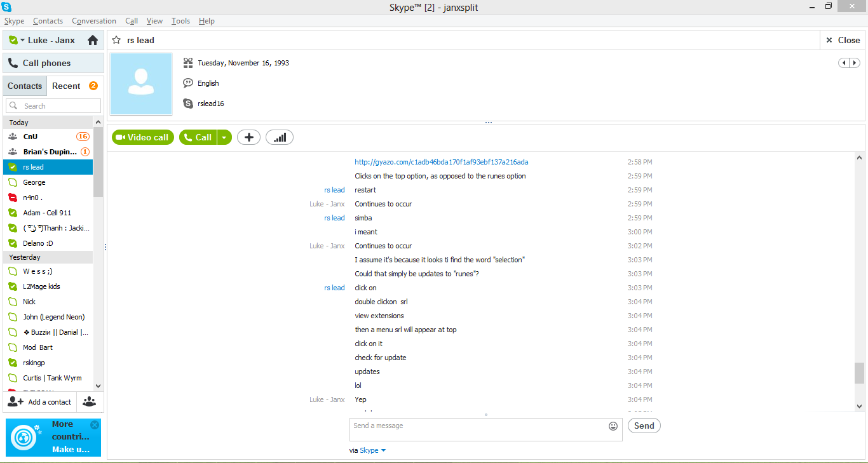Open chat with Thanh : Jacki contact

click(x=48, y=228)
